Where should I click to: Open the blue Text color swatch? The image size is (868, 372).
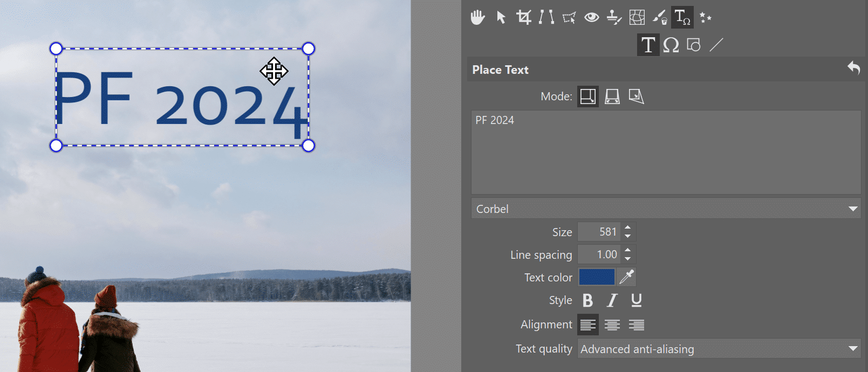[x=597, y=277]
